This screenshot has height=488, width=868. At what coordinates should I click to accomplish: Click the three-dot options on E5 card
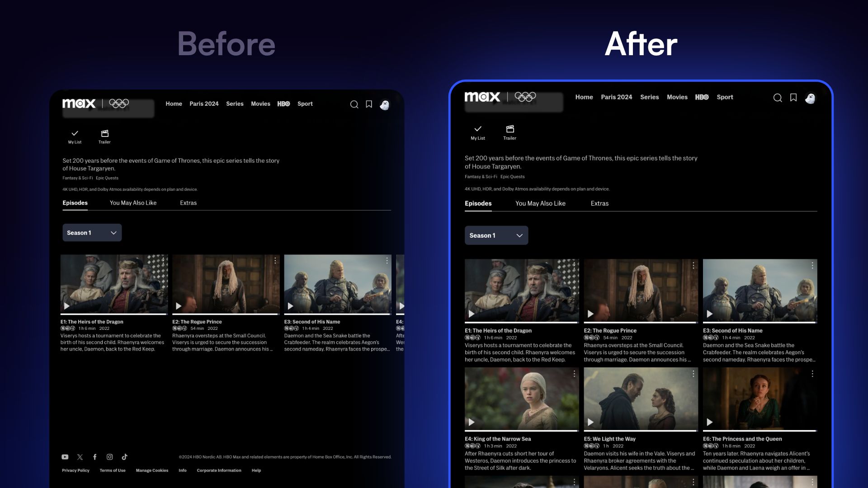693,374
